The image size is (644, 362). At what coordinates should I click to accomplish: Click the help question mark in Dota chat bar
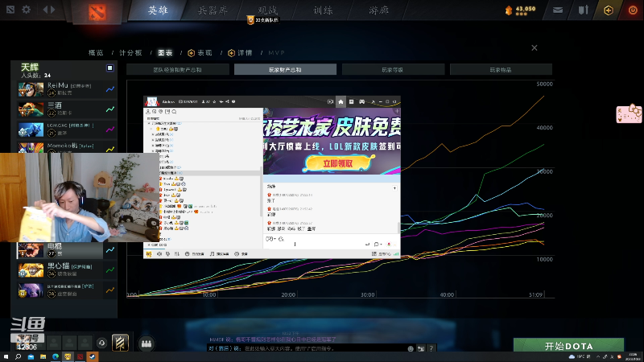(431, 348)
